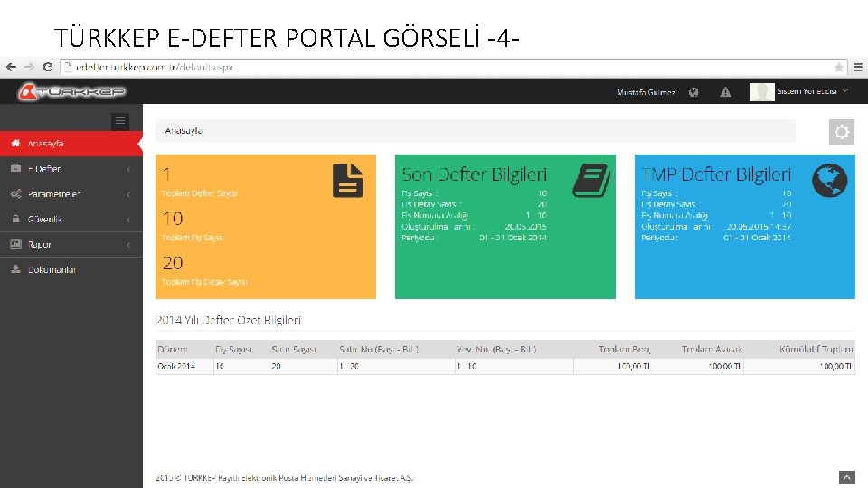This screenshot has width=868, height=488.
Task: Click the Anasayfa breadcrumb
Action: click(x=184, y=131)
